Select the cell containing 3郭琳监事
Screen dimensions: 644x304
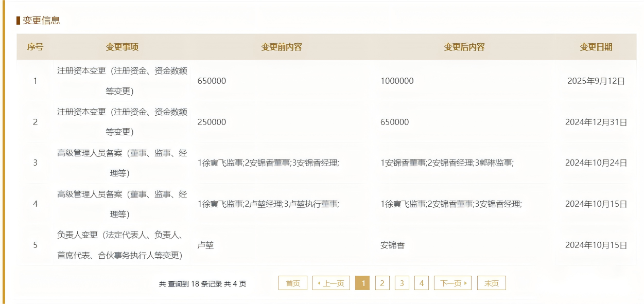click(x=447, y=163)
